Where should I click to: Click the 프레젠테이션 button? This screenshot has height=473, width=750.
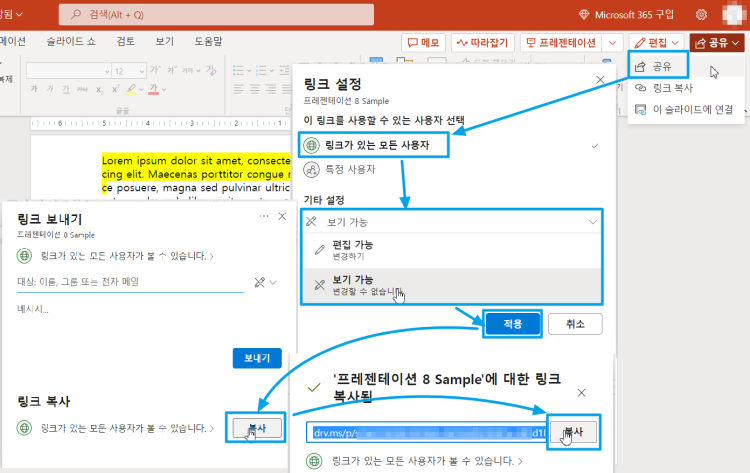pyautogui.click(x=561, y=43)
